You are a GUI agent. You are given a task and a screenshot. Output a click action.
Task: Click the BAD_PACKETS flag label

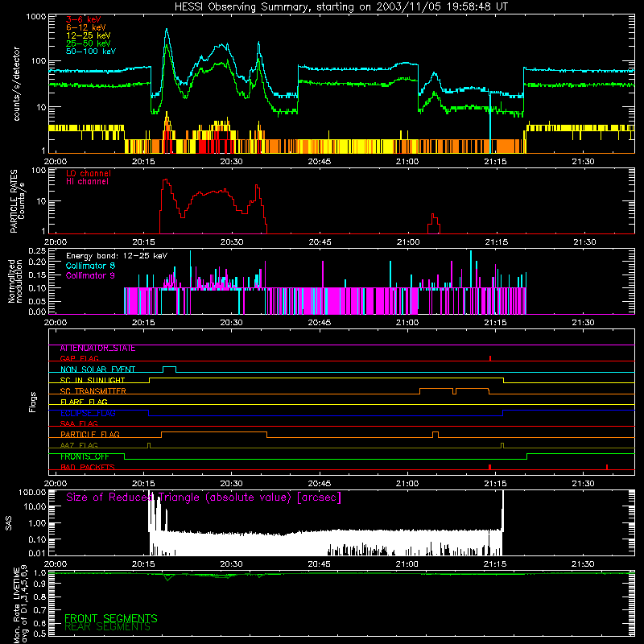pyautogui.click(x=88, y=468)
